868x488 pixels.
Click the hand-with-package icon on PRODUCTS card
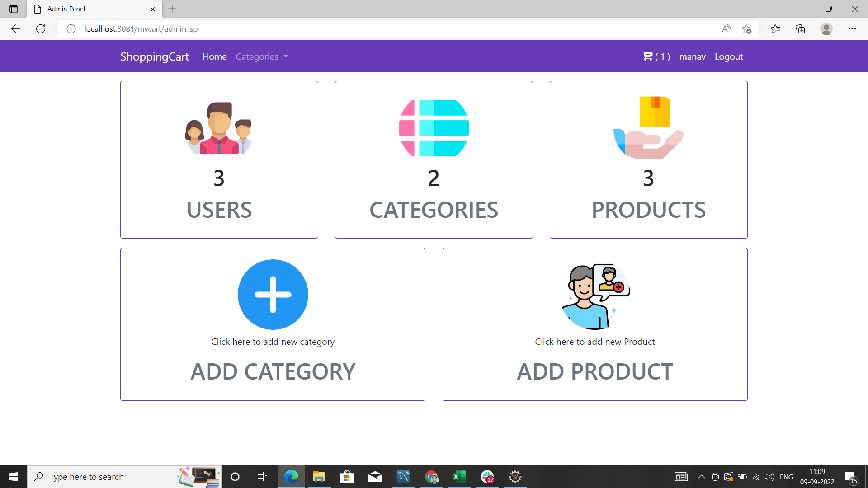[x=648, y=128]
